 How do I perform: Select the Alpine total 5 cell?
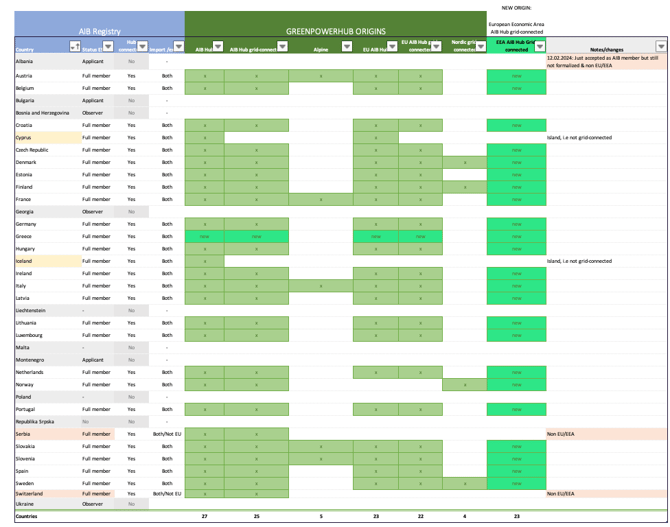(321, 517)
